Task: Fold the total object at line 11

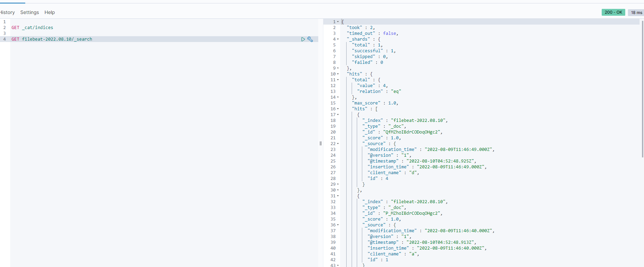Action: coord(338,80)
